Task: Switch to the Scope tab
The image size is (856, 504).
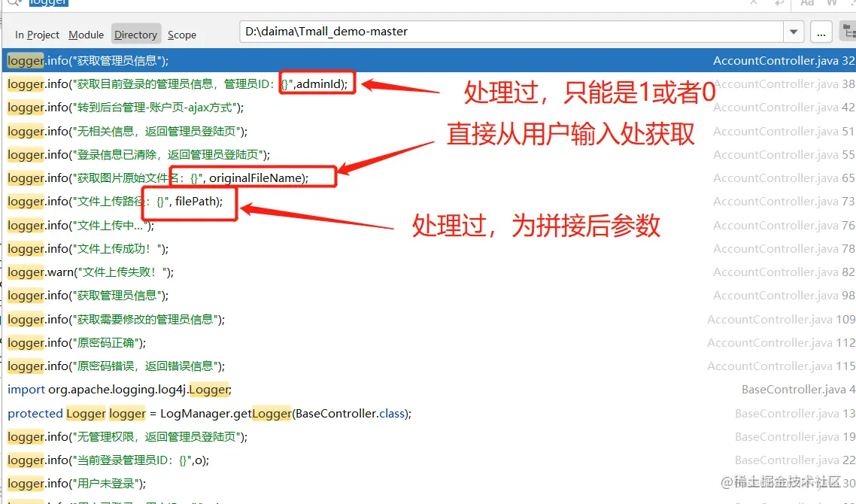Action: pos(182,35)
